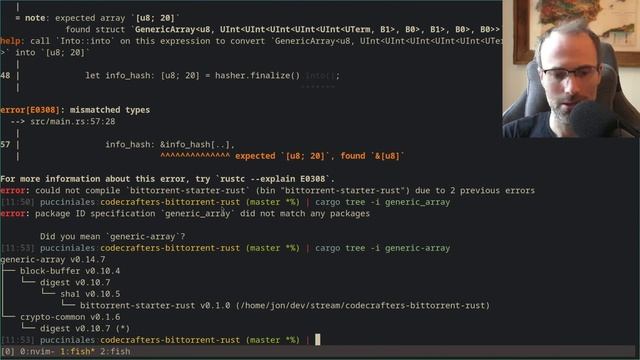Click the tmux session indicator [0]
640x360 pixels.
7,351
